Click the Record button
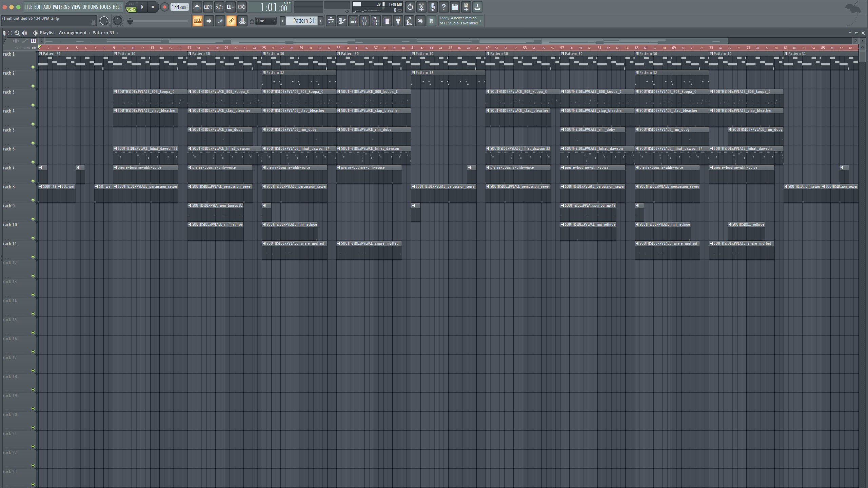868x488 pixels. (x=164, y=7)
